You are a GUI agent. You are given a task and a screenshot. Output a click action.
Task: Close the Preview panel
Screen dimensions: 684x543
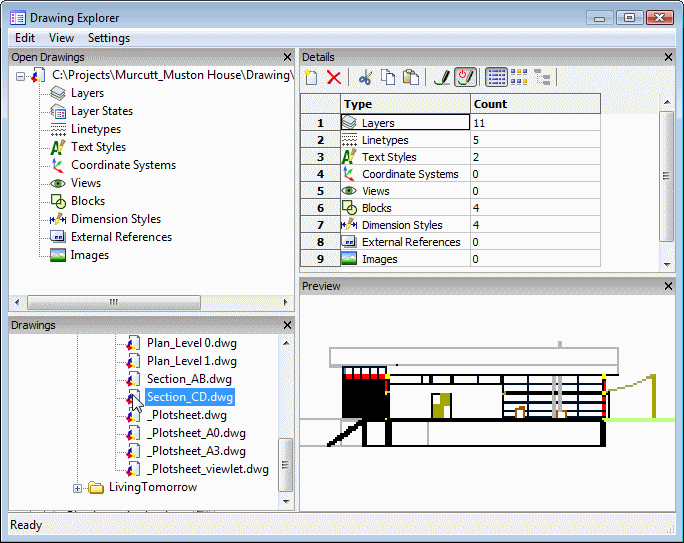tap(668, 286)
